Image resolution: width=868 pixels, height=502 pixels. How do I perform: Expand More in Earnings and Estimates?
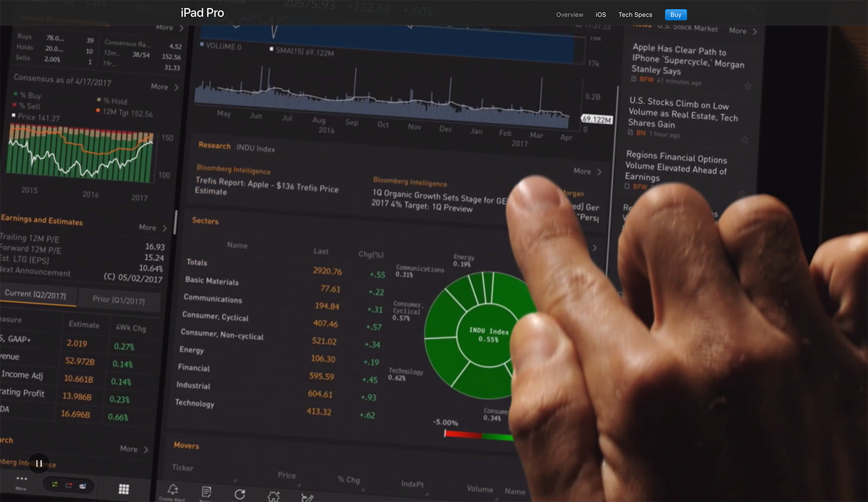point(153,228)
